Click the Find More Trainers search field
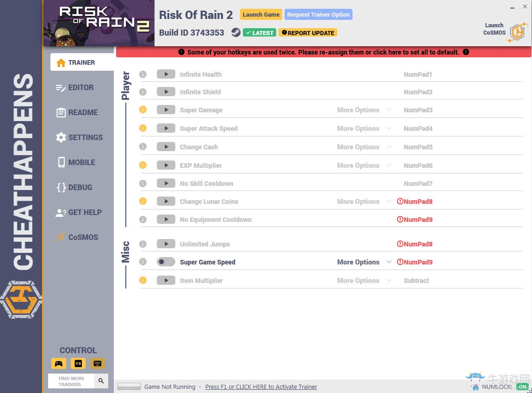Screen dimensions: 532x393 tap(71, 381)
